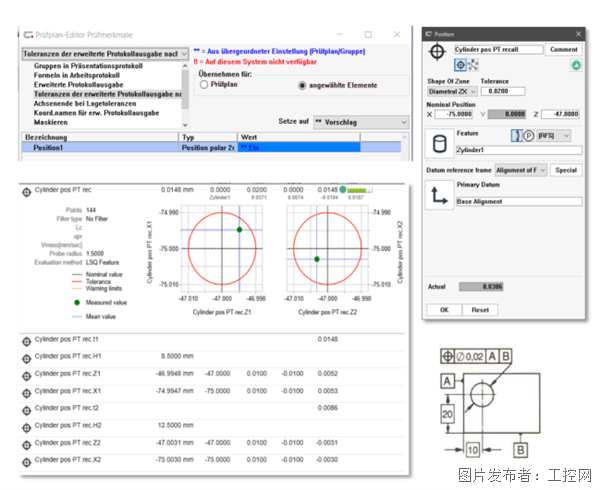
Task: Click the position icon for Cylinder pos PT rec.H1
Action: pyautogui.click(x=26, y=355)
